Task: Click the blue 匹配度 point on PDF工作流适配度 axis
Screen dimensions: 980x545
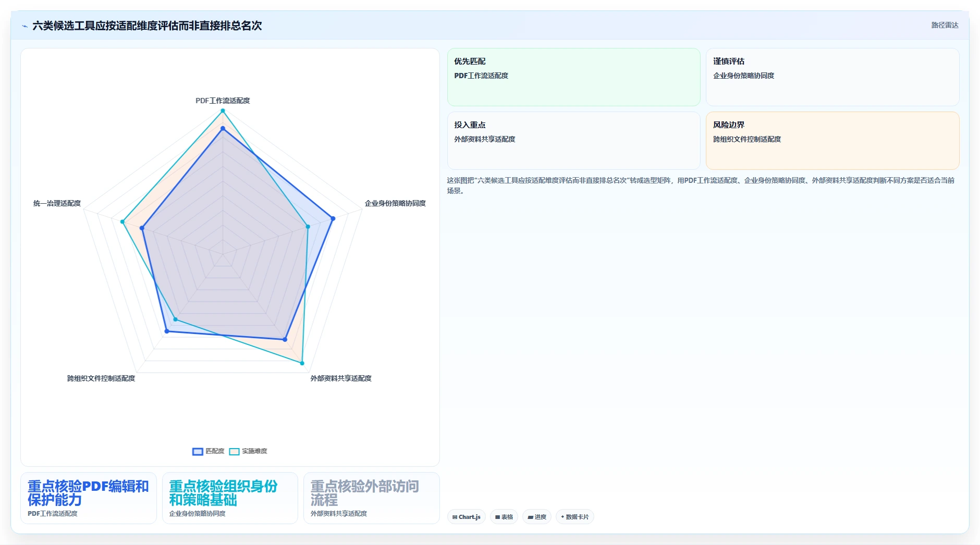Action: (x=223, y=128)
